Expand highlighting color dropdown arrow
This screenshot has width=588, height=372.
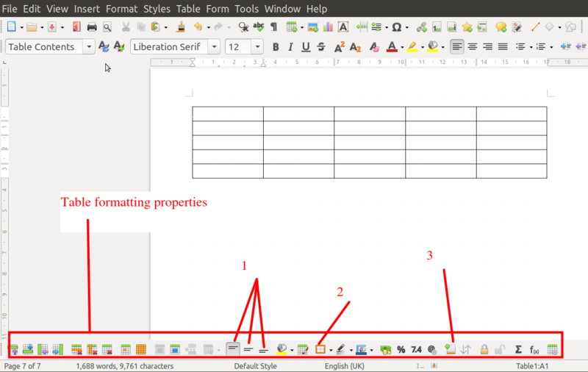click(422, 47)
